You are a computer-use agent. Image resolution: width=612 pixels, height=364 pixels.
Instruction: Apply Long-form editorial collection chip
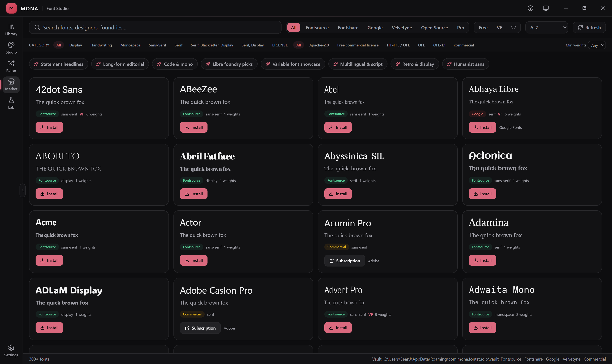[120, 64]
